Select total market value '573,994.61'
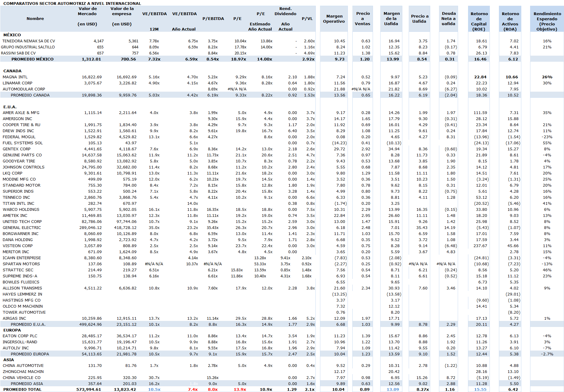564x392 pixels. (x=89, y=390)
